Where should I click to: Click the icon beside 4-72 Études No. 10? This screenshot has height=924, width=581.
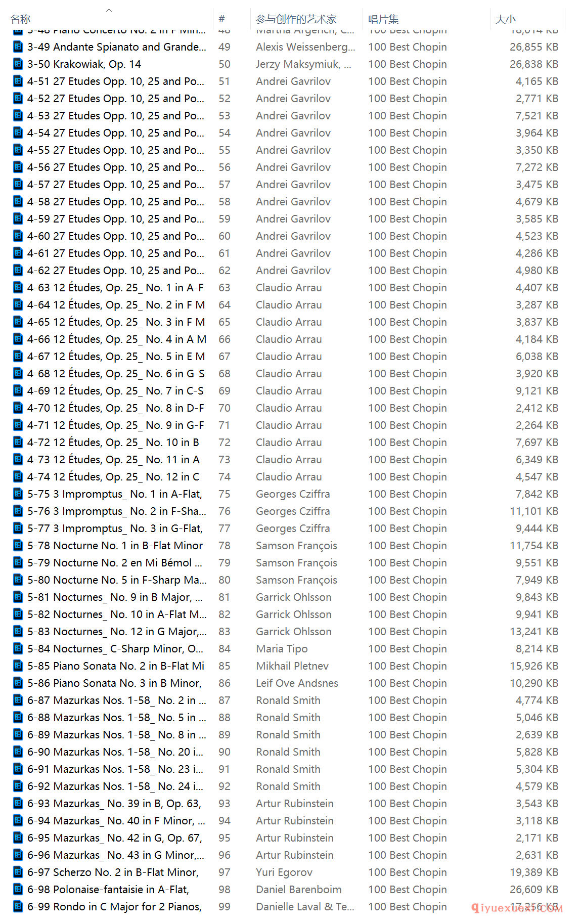(x=18, y=443)
